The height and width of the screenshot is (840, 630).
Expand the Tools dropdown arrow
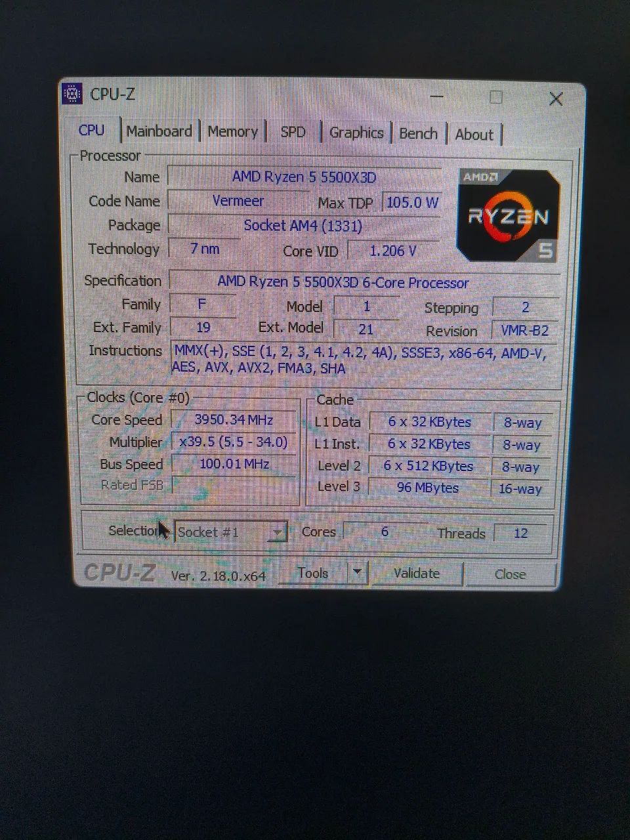click(x=356, y=572)
